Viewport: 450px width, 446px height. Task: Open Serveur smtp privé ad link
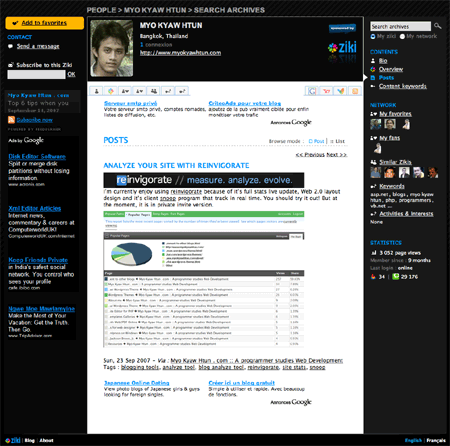pos(130,103)
